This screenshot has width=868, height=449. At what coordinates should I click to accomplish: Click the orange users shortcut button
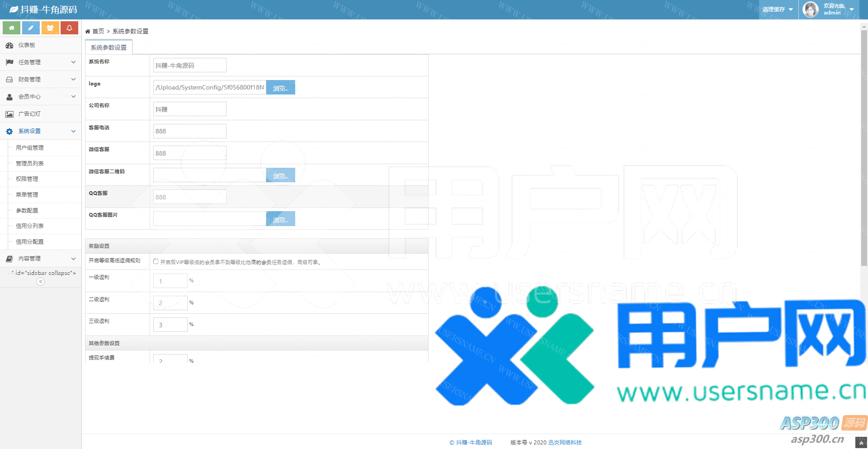pyautogui.click(x=50, y=28)
